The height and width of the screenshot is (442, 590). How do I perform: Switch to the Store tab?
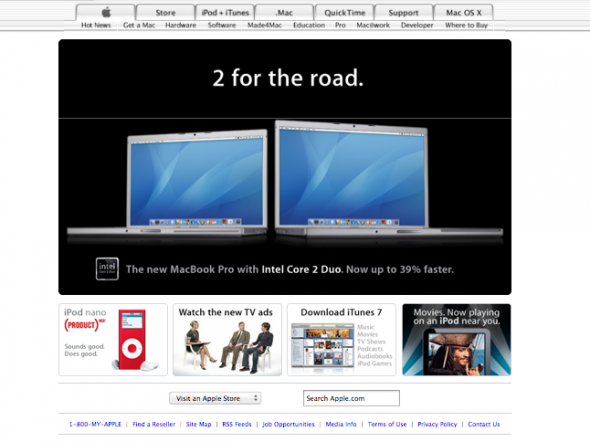(165, 12)
